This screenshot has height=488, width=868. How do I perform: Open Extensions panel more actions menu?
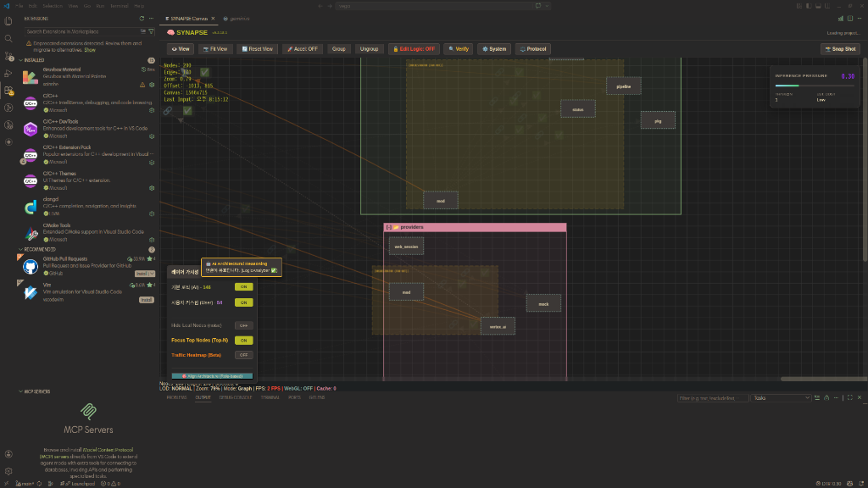pos(151,19)
